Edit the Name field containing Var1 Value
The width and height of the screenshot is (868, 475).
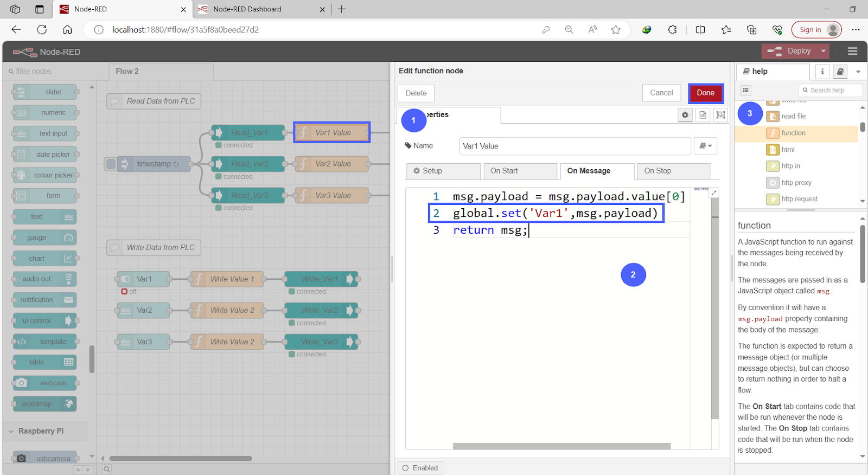coord(575,146)
